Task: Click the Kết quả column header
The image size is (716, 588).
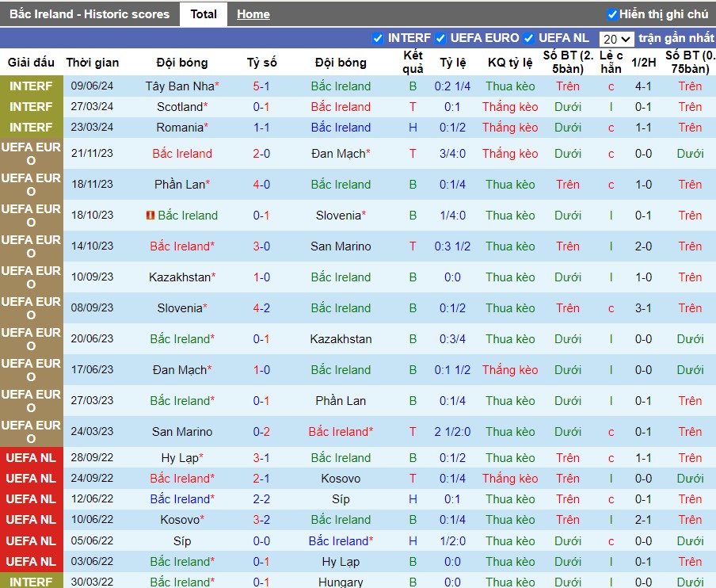Action: (413, 62)
